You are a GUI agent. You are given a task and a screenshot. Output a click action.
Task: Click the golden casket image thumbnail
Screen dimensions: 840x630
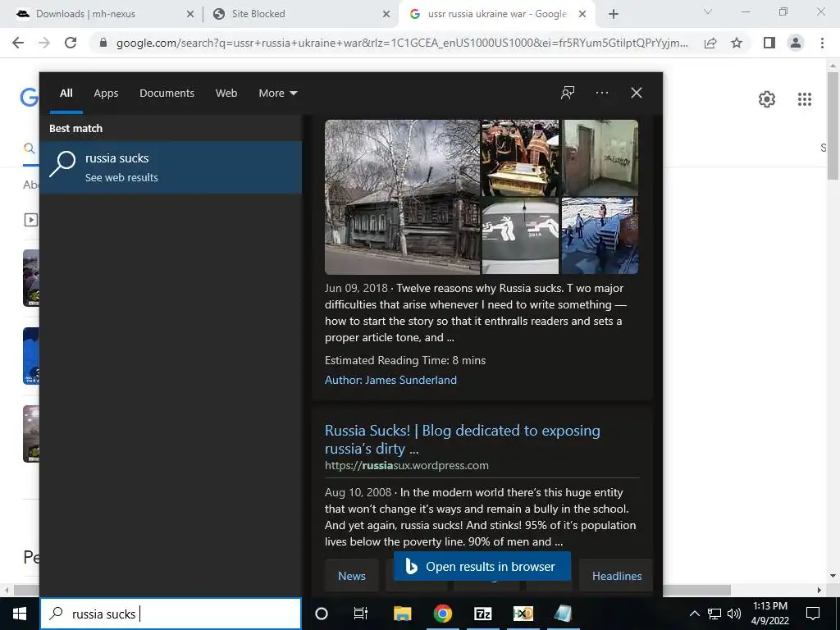click(520, 158)
